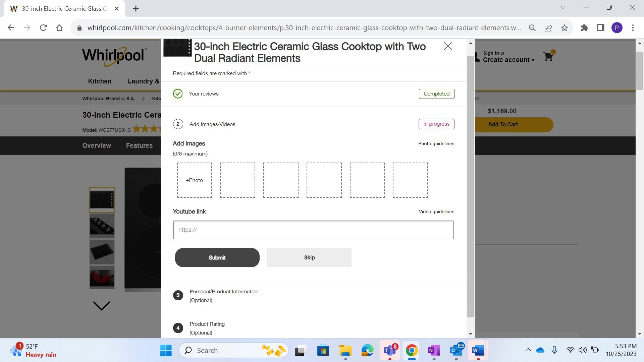Expand Create account dropdown
644x362 pixels.
pos(508,60)
